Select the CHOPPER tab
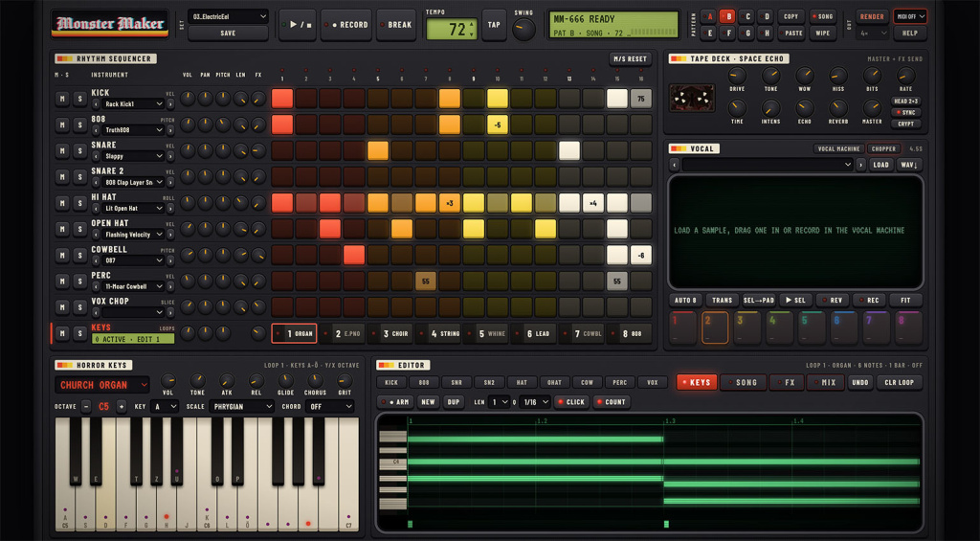980x541 pixels. (883, 148)
